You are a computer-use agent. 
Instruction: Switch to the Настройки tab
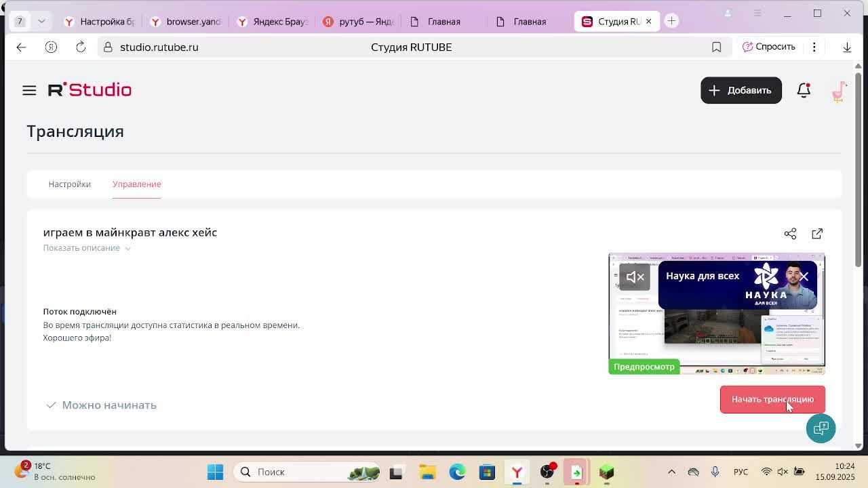(x=69, y=184)
